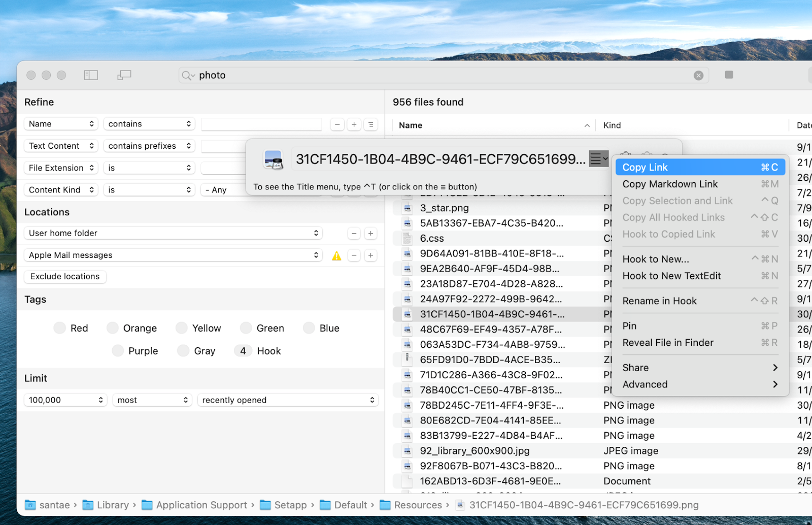Click the warning icon beside Apple Mail messages
The image size is (812, 525).
[336, 255]
